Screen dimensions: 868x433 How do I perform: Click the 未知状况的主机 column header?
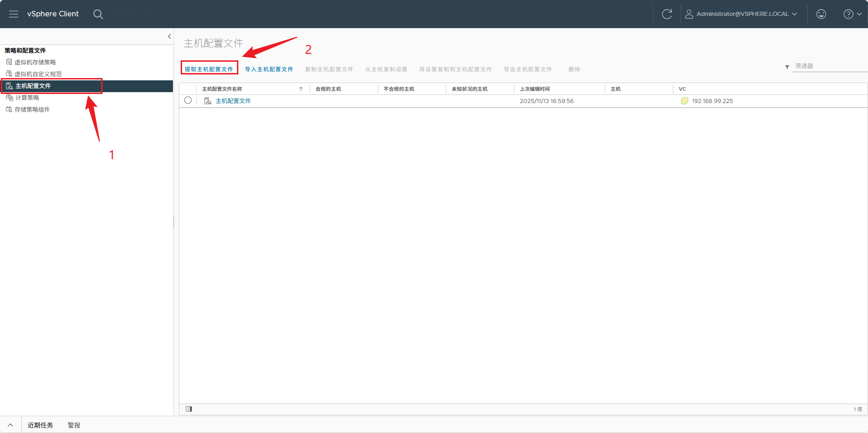coord(469,89)
